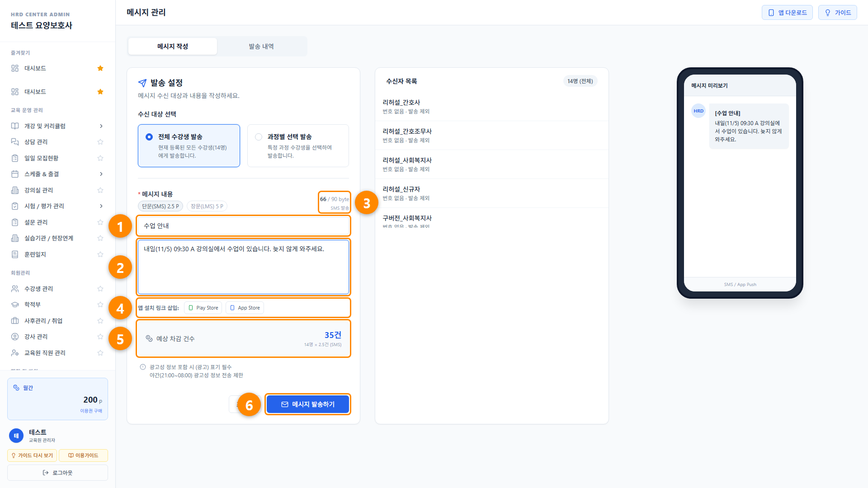This screenshot has height=488, width=868.
Task: Click 가이드 다시 보기 button
Action: [x=32, y=455]
